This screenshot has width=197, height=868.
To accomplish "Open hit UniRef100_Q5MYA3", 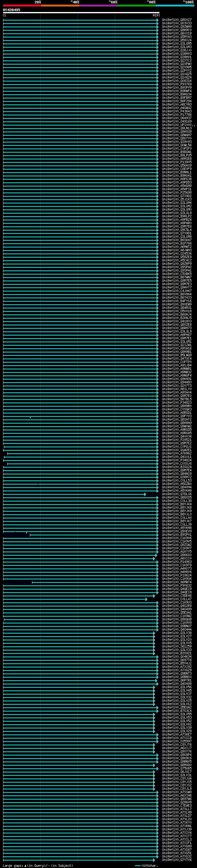I will click(x=177, y=37).
